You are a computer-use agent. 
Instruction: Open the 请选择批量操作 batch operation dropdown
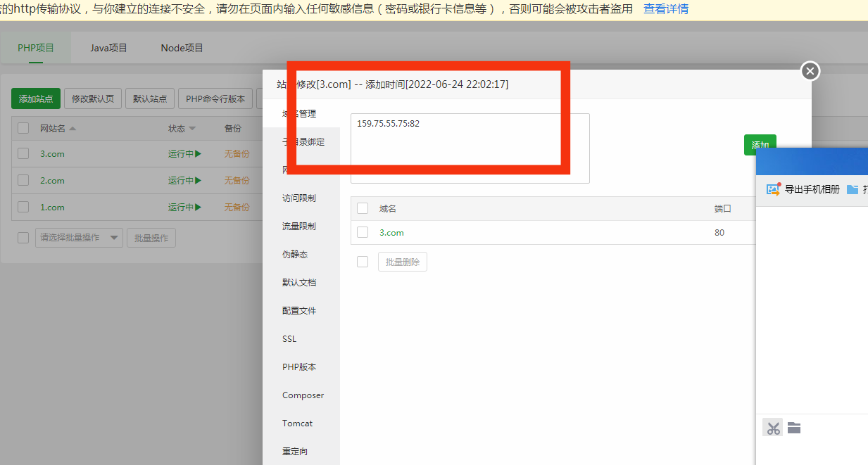click(x=78, y=237)
